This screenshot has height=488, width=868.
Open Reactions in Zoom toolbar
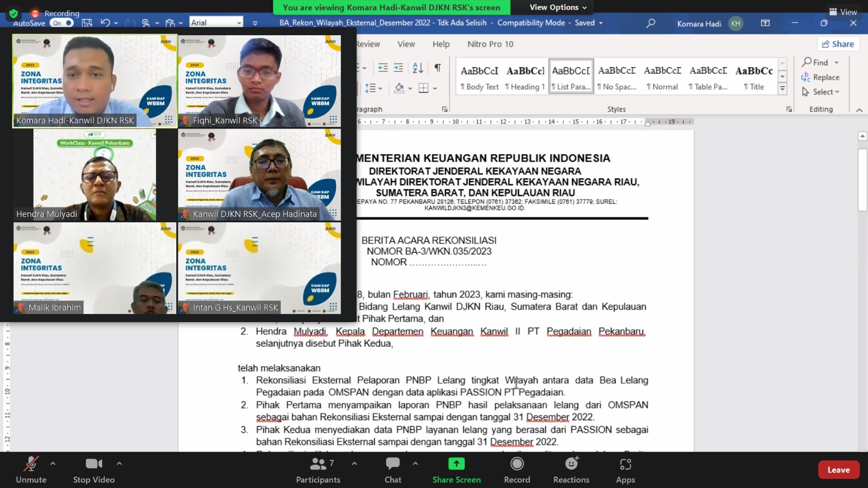(571, 470)
